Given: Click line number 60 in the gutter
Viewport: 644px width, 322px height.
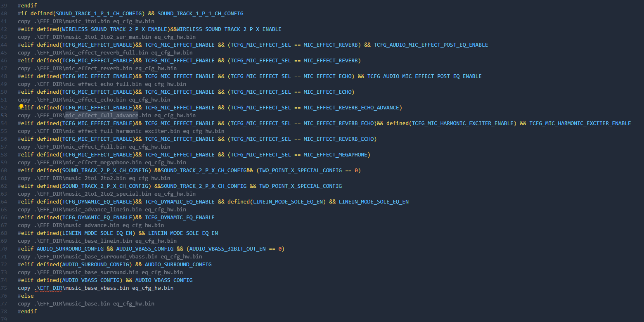Looking at the screenshot, I should (4, 170).
